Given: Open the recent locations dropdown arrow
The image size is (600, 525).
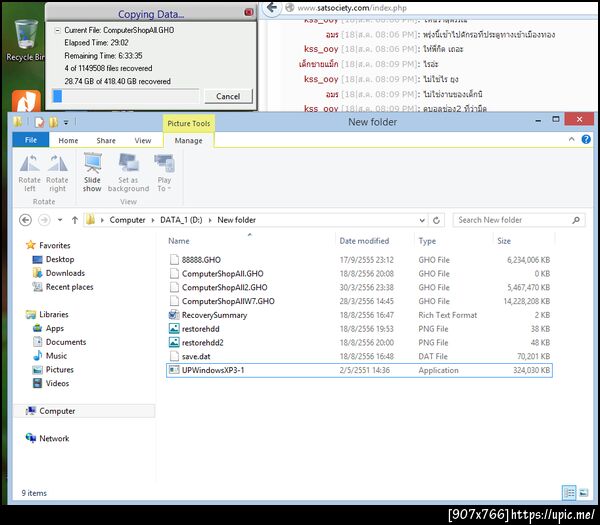Looking at the screenshot, I should [60, 220].
